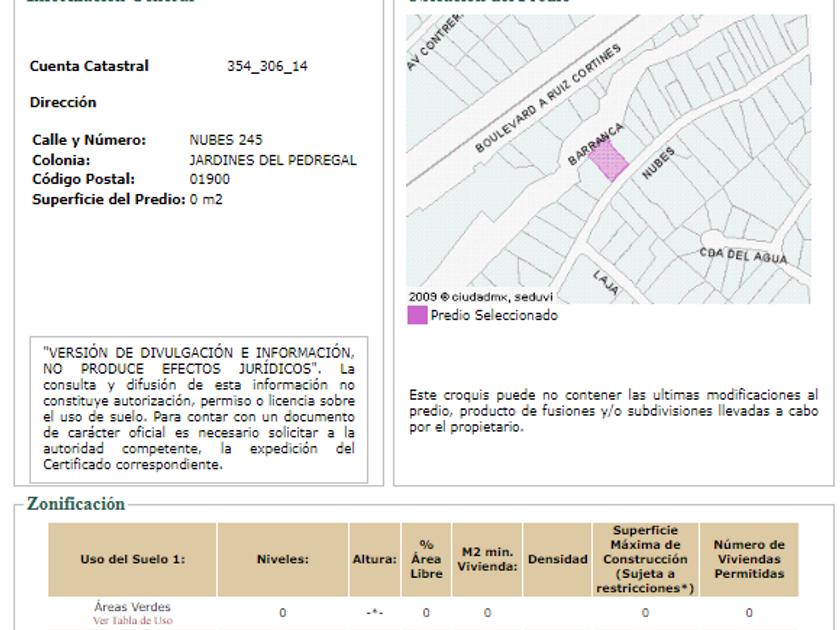The height and width of the screenshot is (630, 840).
Task: Click the AV CONTRER street label on map
Action: coord(433,43)
